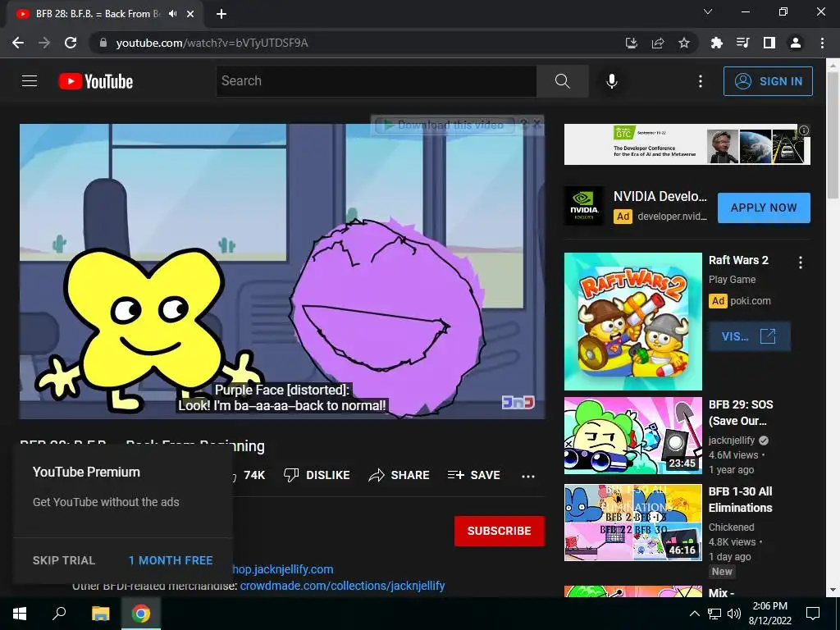Go back with browser back arrow
The image size is (840, 630).
coord(18,43)
